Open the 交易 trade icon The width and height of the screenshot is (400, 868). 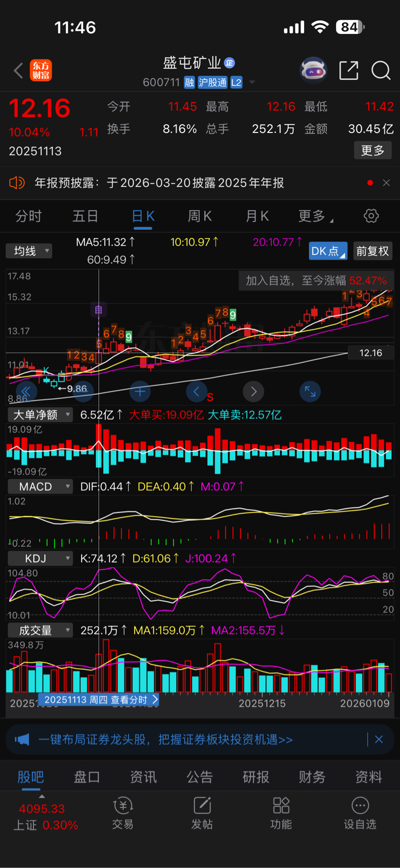(123, 813)
